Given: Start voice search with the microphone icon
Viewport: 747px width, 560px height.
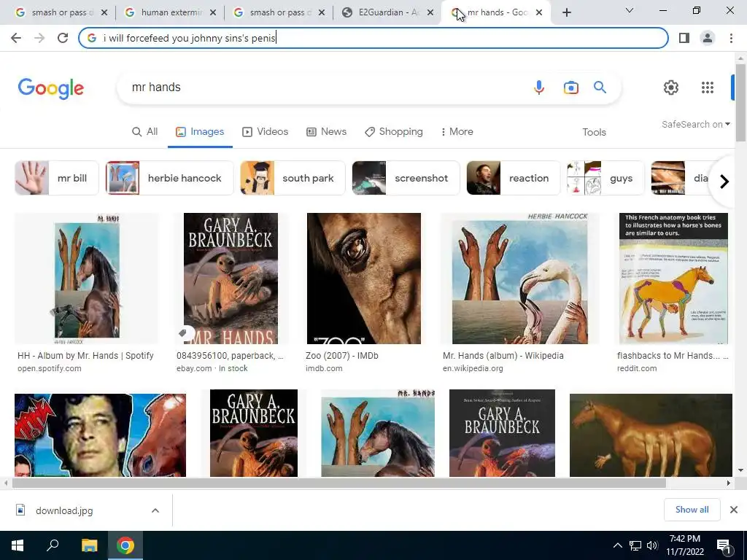Looking at the screenshot, I should pyautogui.click(x=539, y=87).
